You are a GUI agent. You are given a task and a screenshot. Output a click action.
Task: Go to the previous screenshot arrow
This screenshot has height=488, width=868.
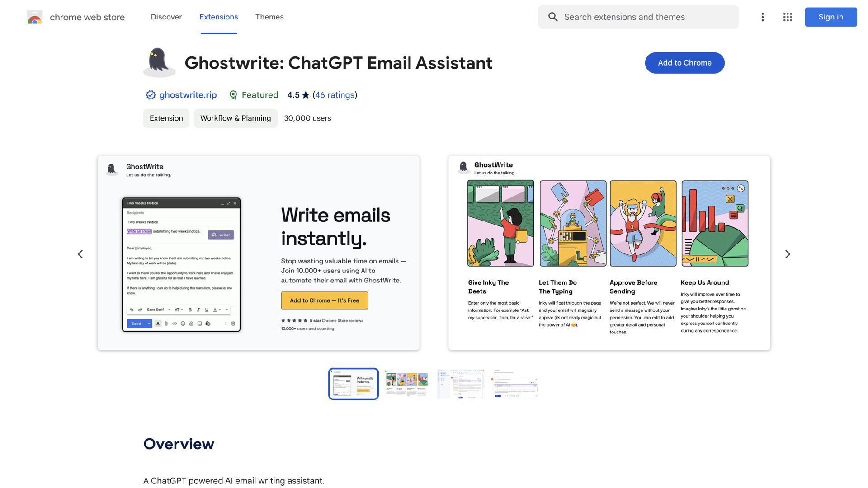pyautogui.click(x=80, y=254)
